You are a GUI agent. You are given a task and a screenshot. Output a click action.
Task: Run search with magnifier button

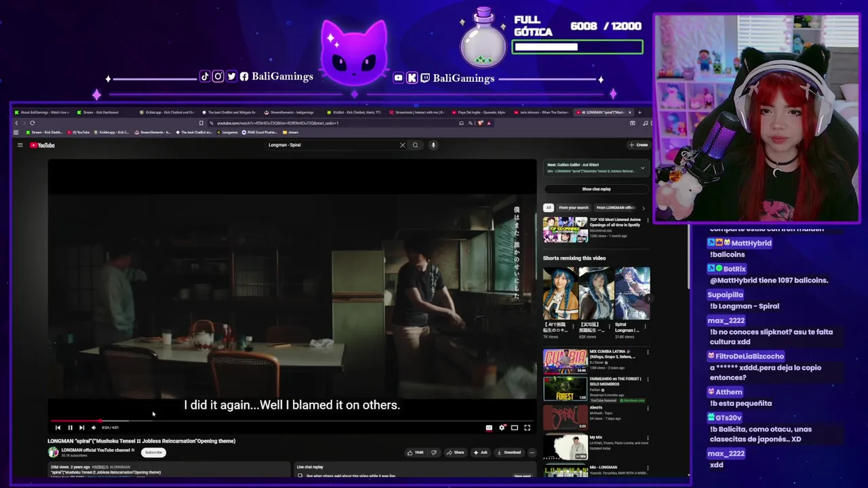click(x=416, y=145)
